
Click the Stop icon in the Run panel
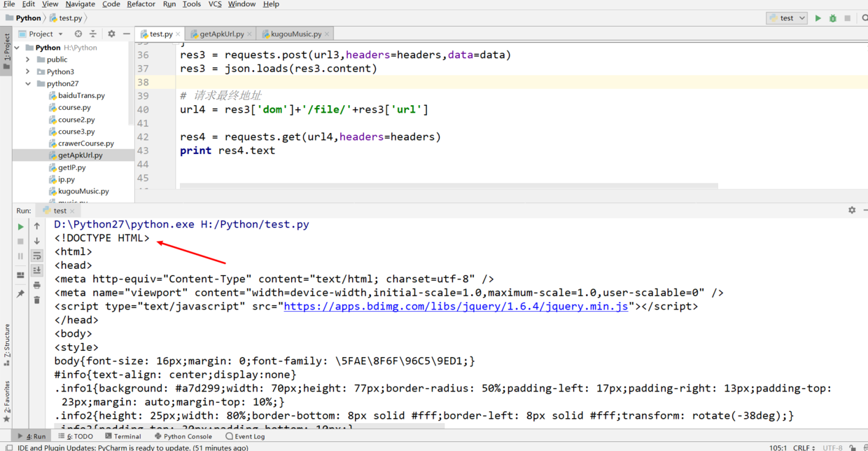[x=20, y=242]
